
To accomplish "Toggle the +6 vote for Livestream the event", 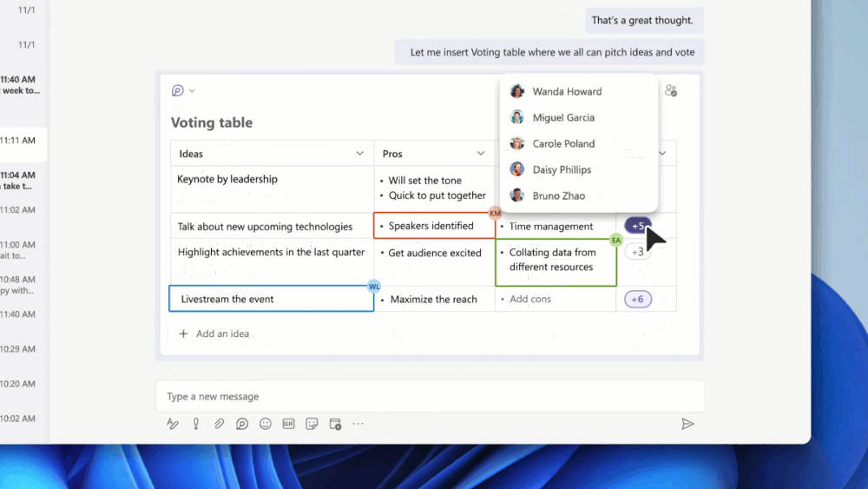I will pyautogui.click(x=637, y=300).
